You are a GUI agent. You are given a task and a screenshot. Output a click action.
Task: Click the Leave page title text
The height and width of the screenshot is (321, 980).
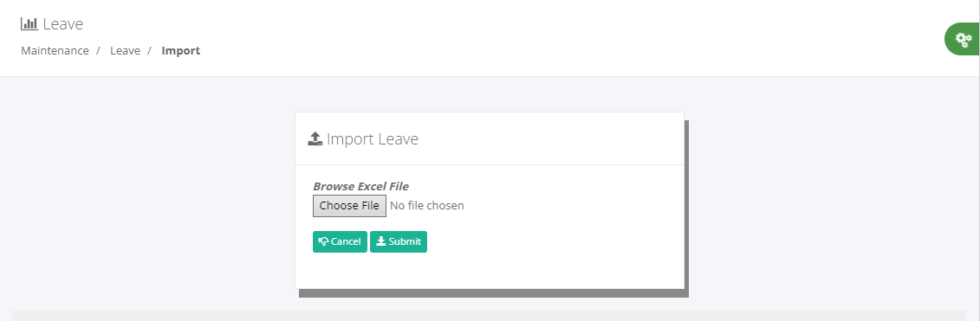pos(63,24)
